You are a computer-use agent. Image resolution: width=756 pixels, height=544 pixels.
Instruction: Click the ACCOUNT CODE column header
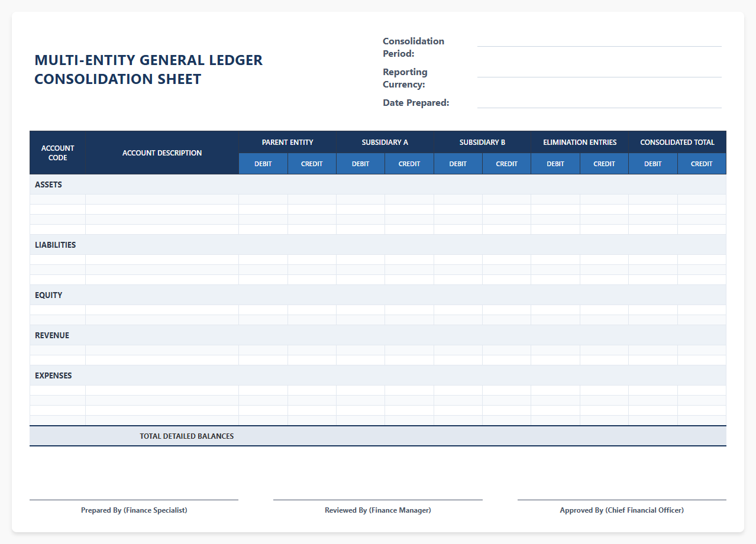(x=57, y=153)
